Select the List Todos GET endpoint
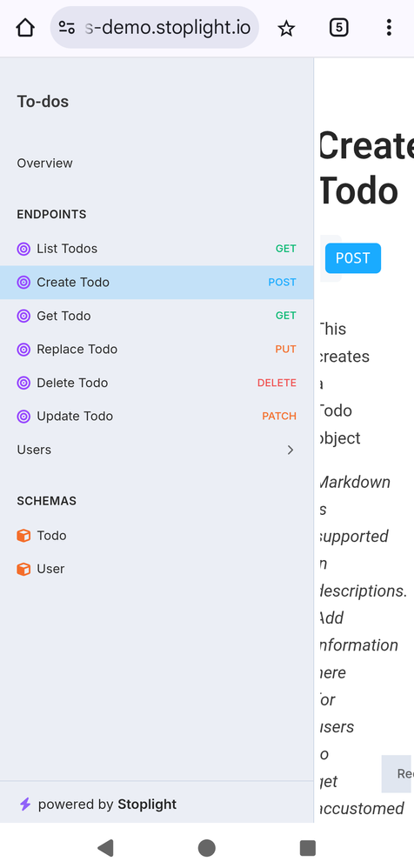The width and height of the screenshot is (414, 868). point(157,249)
